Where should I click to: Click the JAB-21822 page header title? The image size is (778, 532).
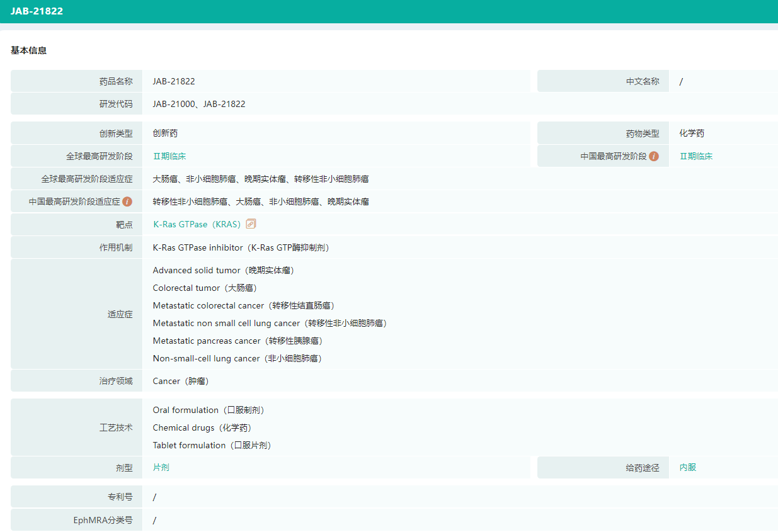(37, 11)
